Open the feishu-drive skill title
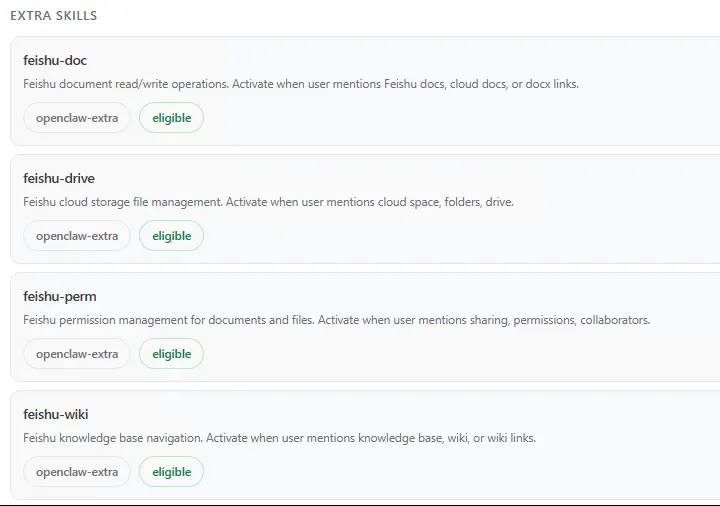720x506 pixels. 59,179
